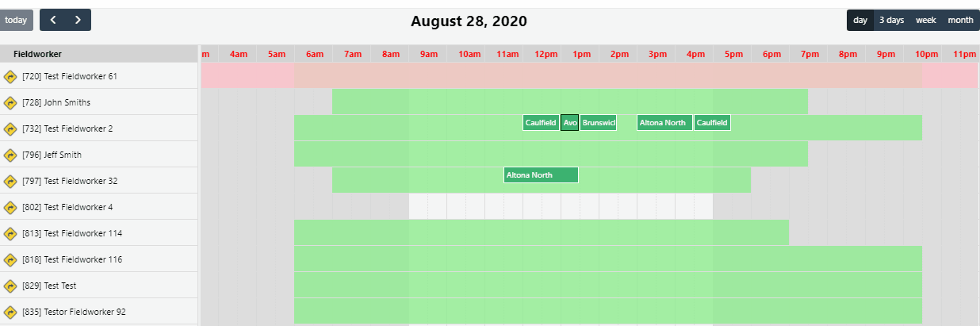Screen dimensions: 980x326
Task: Click the icon beside Test Fieldworker 114
Action: tap(10, 233)
